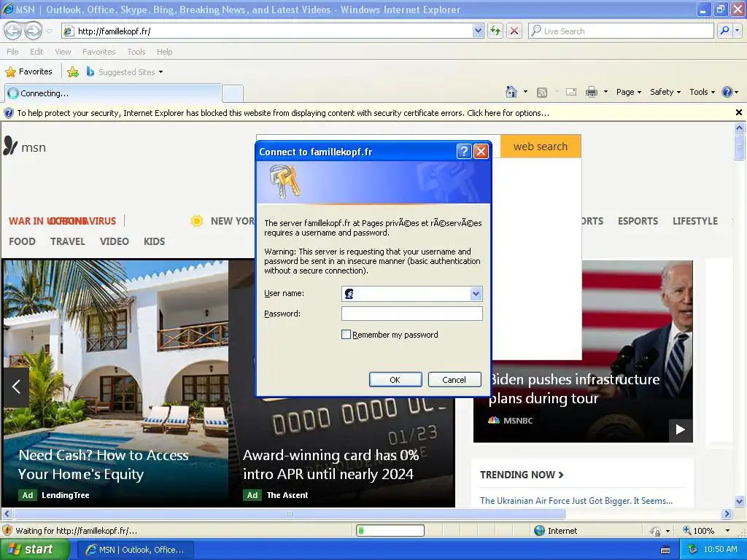Click OK in the login dialog
Screen dimensions: 747x560
pos(395,379)
